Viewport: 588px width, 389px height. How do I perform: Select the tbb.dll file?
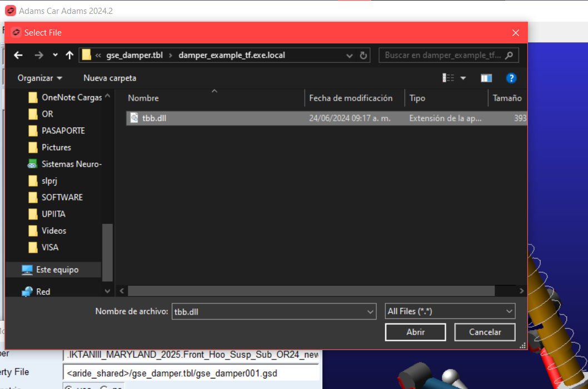click(326, 118)
